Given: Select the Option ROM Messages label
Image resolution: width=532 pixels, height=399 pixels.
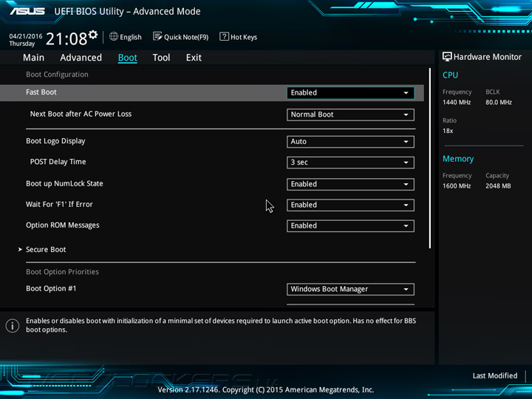Looking at the screenshot, I should tap(62, 225).
